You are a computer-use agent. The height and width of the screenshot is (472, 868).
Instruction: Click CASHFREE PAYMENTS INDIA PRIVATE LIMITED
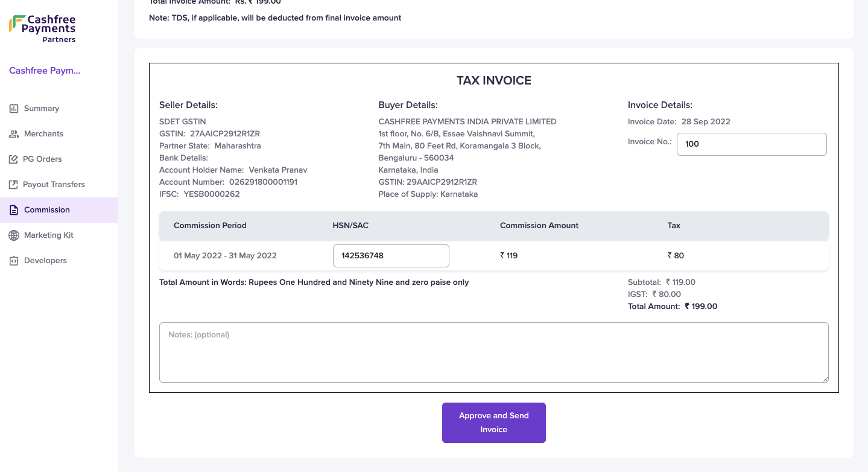point(467,122)
